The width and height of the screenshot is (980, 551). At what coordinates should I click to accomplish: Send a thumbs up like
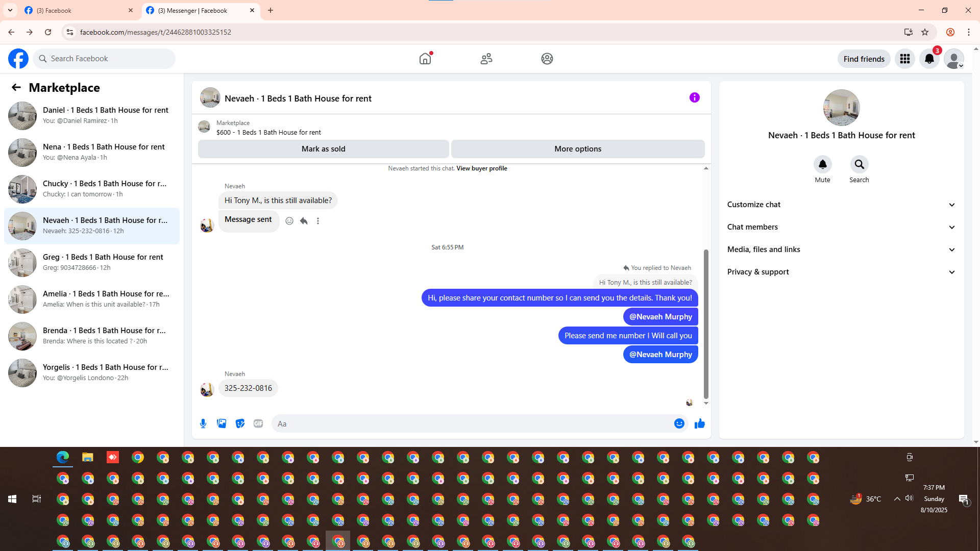pos(699,423)
